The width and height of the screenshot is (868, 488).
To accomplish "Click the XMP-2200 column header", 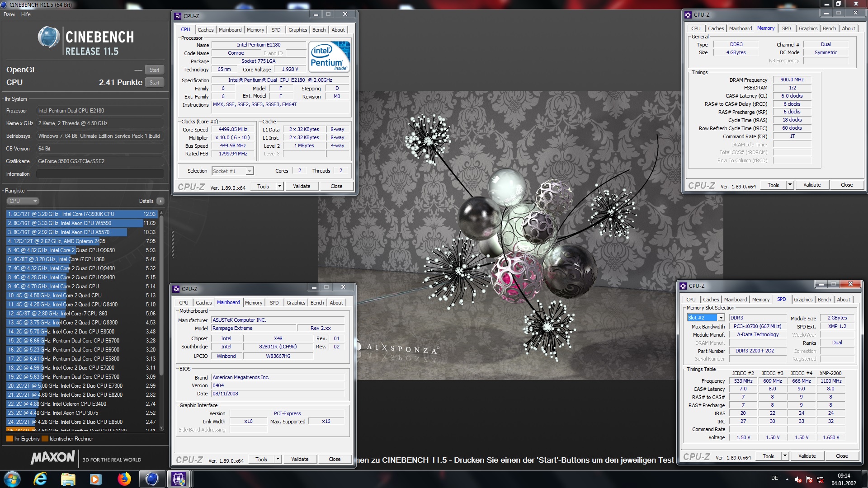I will click(x=830, y=373).
